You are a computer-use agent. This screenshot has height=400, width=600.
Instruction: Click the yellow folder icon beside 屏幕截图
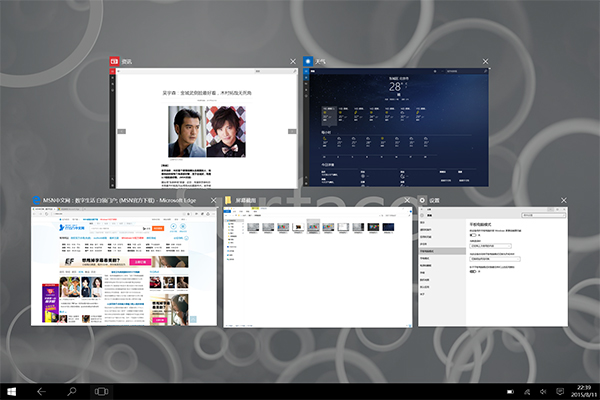coord(228,200)
